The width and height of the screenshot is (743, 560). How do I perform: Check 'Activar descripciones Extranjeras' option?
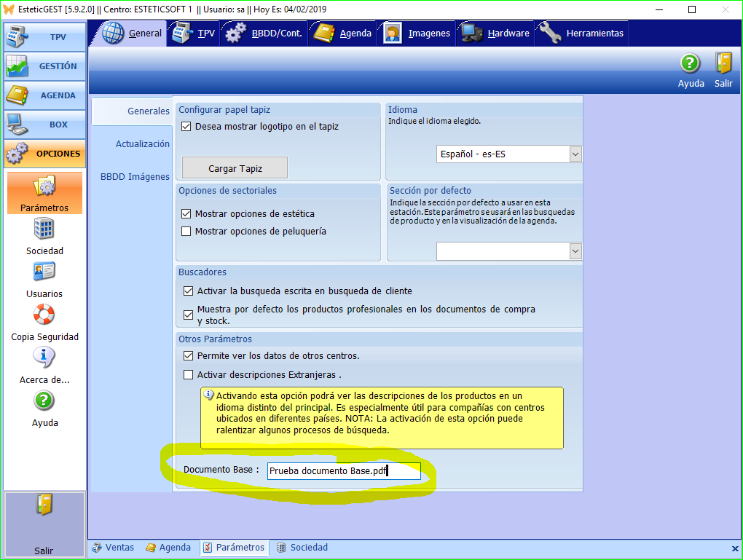click(189, 375)
